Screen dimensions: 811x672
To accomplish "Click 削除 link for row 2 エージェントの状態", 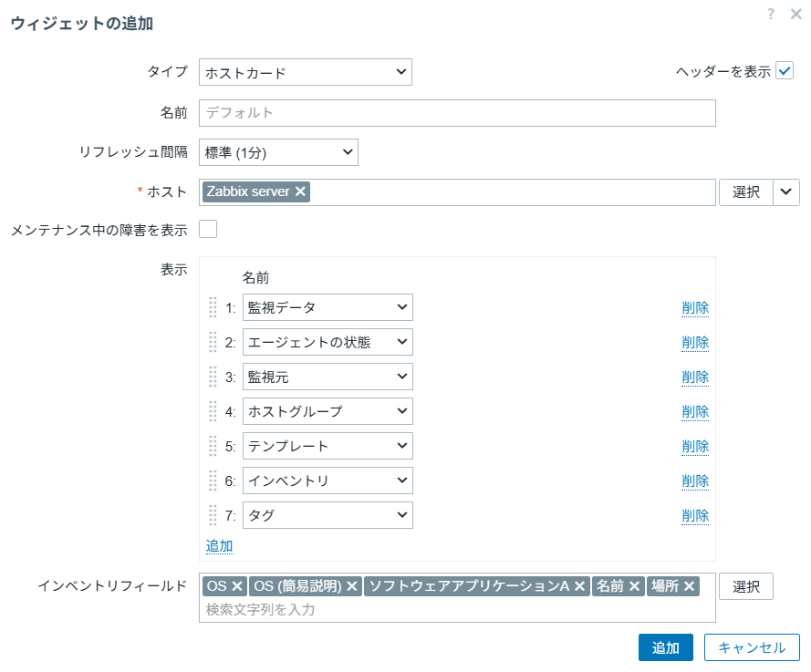I will [695, 343].
